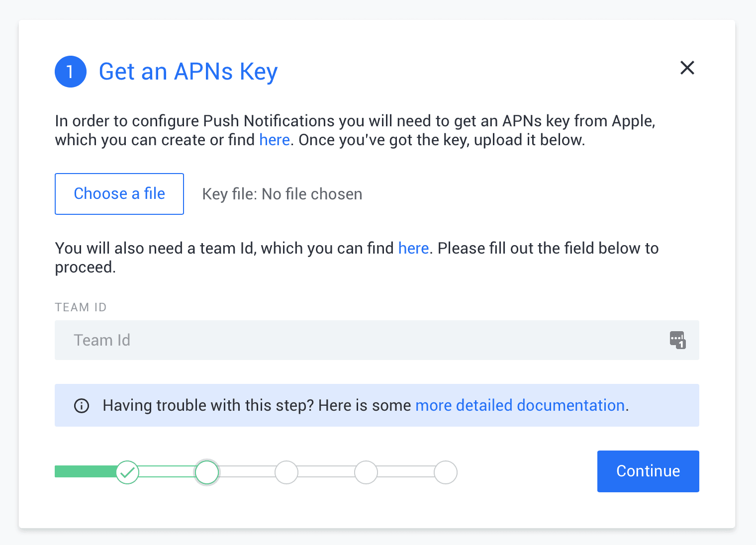
Task: Click the fourth circle in the progress tracker
Action: pos(366,472)
